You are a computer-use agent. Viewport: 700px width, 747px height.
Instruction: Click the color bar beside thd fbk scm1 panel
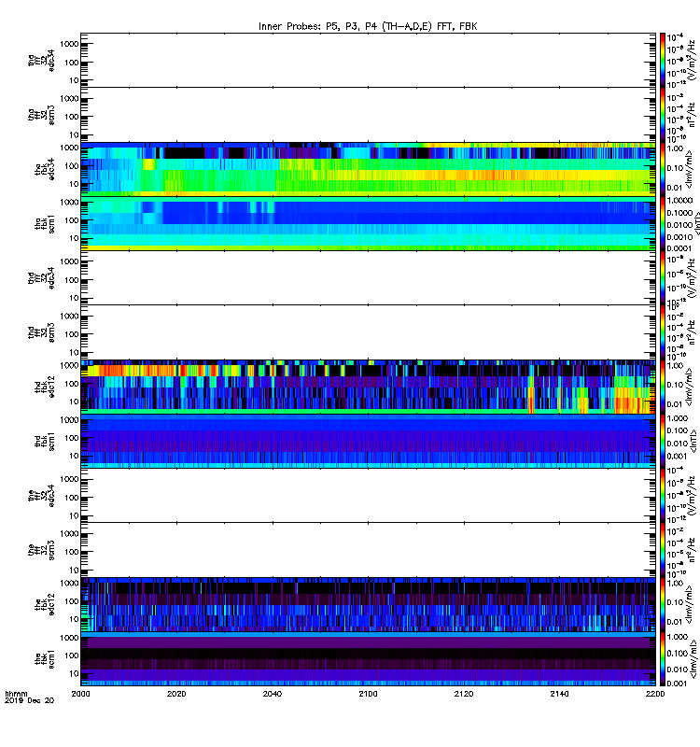[663, 441]
